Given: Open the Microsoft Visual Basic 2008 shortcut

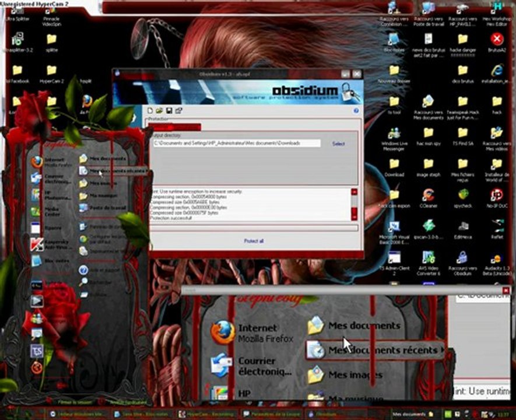Looking at the screenshot, I should 394,233.
